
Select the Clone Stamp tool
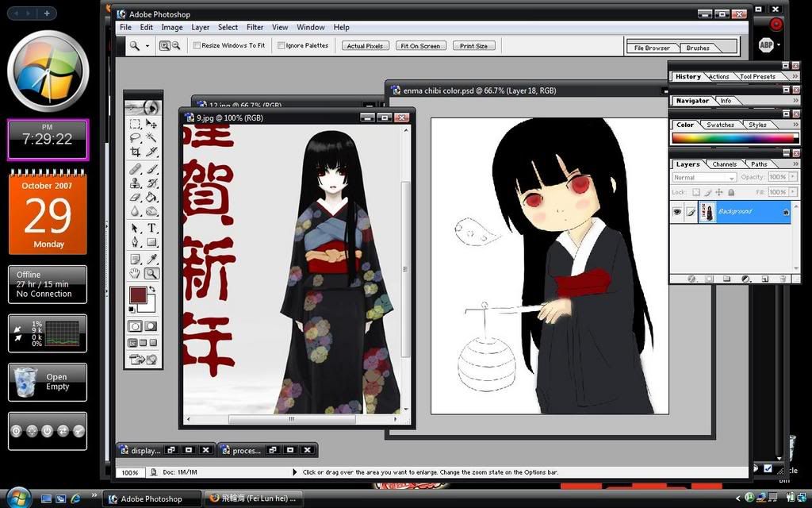(135, 183)
